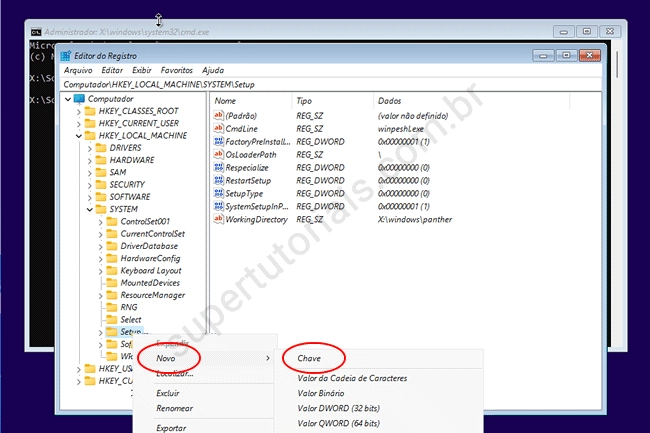650x433 pixels.
Task: Select the Keyboard Layout tree key
Action: click(150, 270)
